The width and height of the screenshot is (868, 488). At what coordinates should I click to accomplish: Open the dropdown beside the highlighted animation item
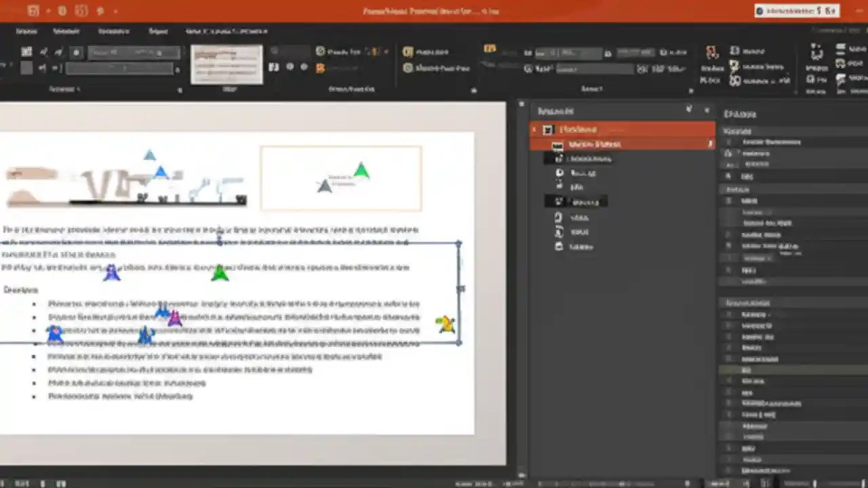pos(710,144)
